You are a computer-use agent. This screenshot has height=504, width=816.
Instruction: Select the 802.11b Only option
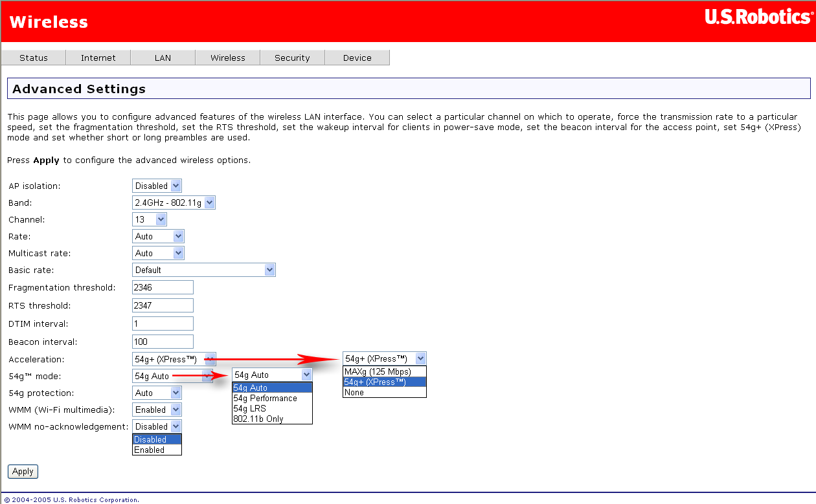272,419
